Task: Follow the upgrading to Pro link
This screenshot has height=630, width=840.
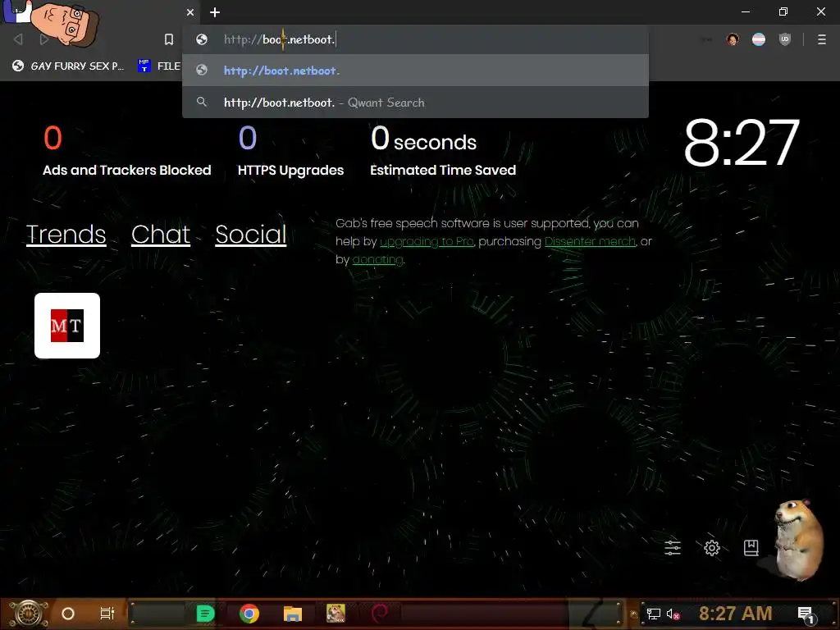Action: pos(427,242)
